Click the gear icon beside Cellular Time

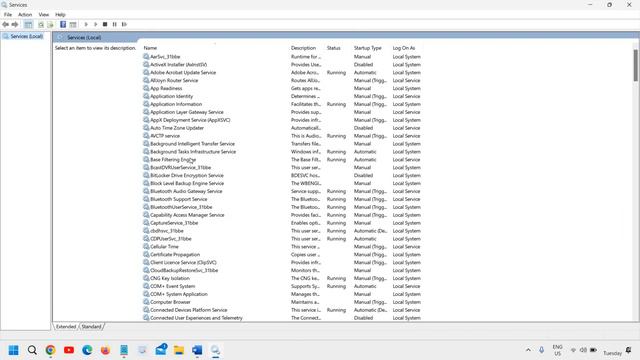tap(146, 247)
